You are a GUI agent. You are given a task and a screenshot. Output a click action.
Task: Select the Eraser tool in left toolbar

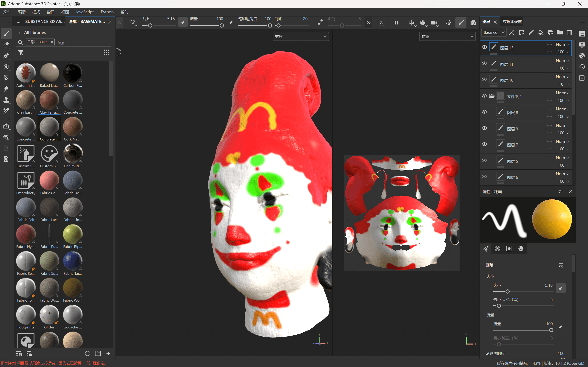click(6, 45)
